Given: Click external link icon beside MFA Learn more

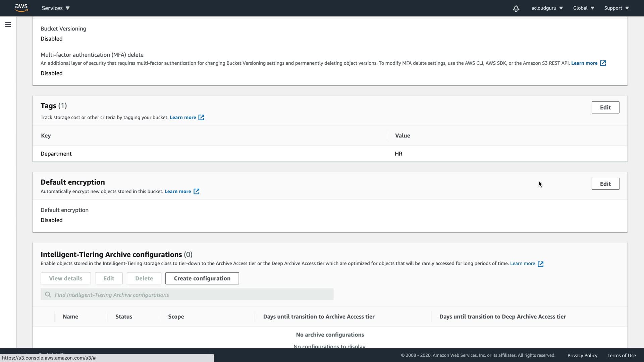Looking at the screenshot, I should 603,63.
